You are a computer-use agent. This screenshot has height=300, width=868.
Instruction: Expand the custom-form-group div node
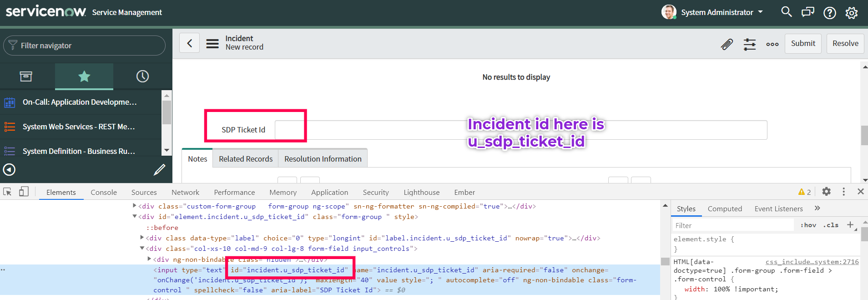(x=134, y=206)
